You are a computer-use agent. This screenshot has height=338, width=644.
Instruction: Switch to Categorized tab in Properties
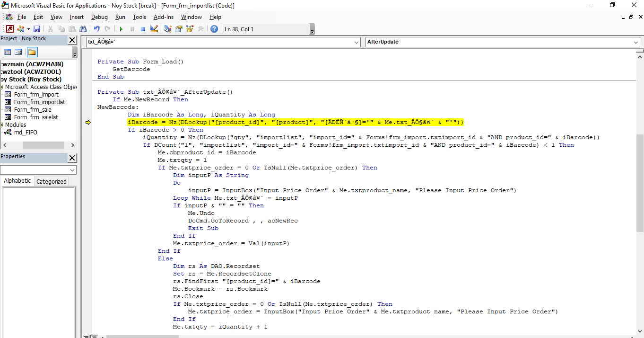click(52, 181)
